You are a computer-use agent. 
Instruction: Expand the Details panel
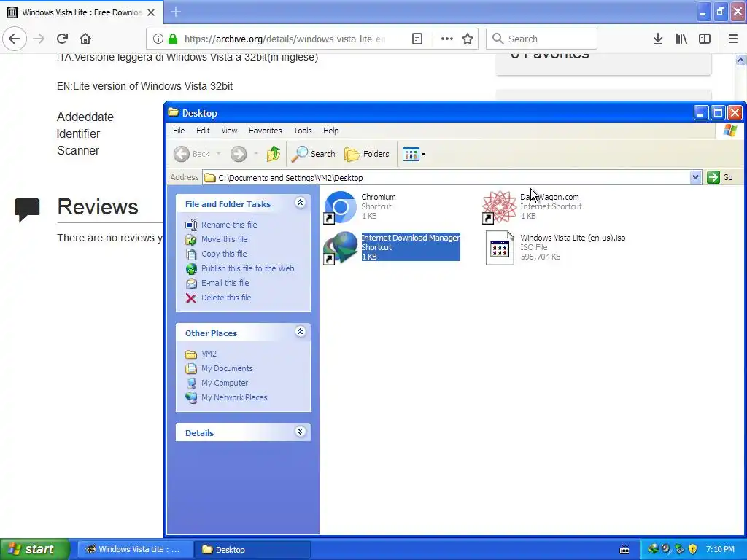300,432
